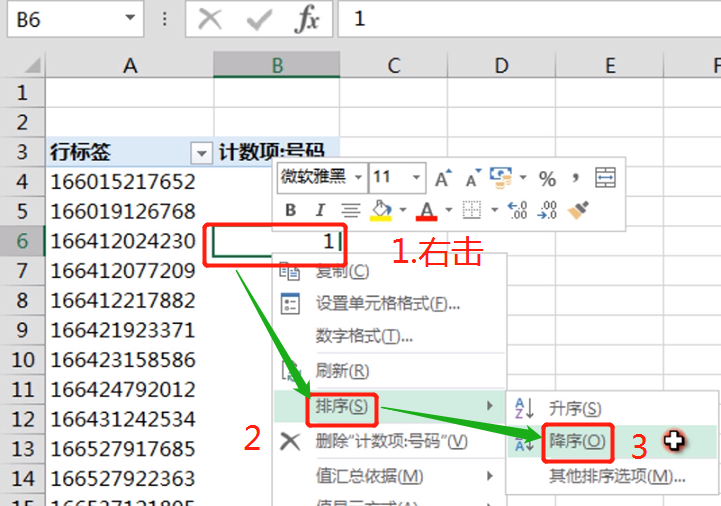Image resolution: width=721 pixels, height=506 pixels.
Task: Increase font size with large A
Action: click(x=443, y=178)
